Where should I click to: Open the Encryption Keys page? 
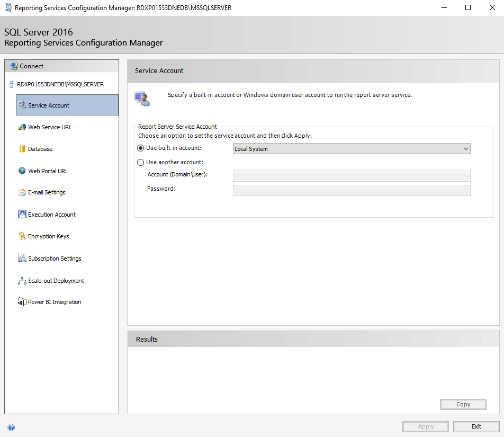[49, 236]
